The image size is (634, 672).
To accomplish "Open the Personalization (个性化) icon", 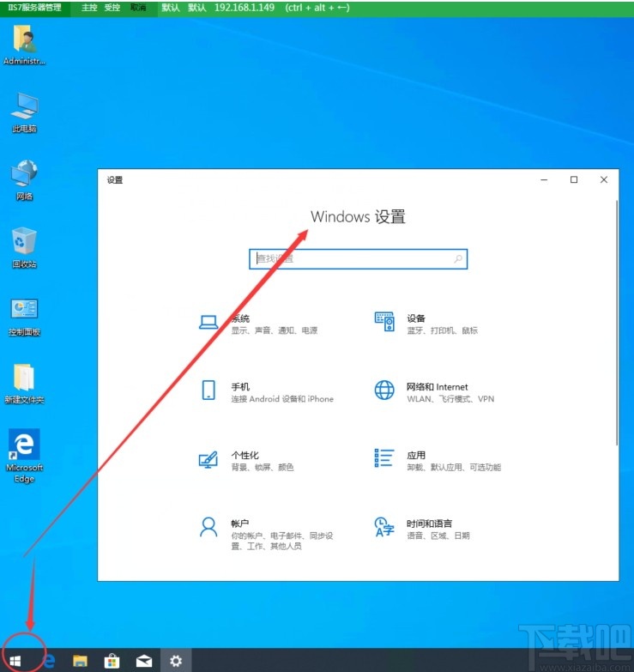I will point(208,459).
